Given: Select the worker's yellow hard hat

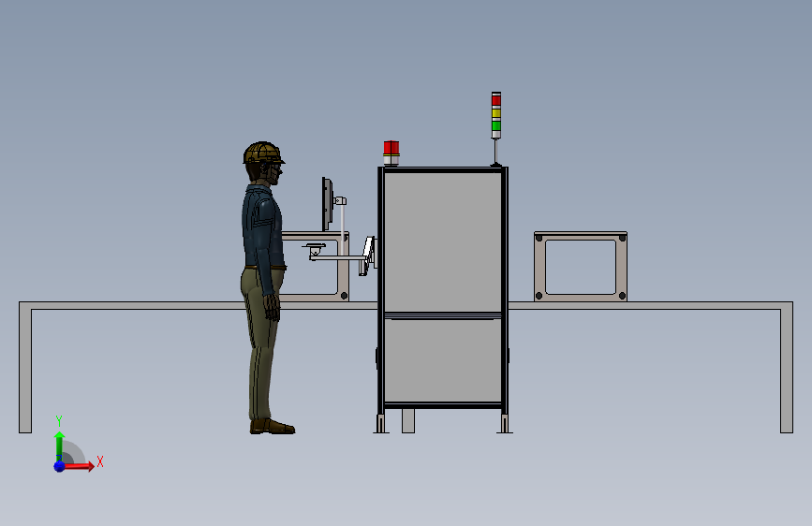Looking at the screenshot, I should 263,153.
